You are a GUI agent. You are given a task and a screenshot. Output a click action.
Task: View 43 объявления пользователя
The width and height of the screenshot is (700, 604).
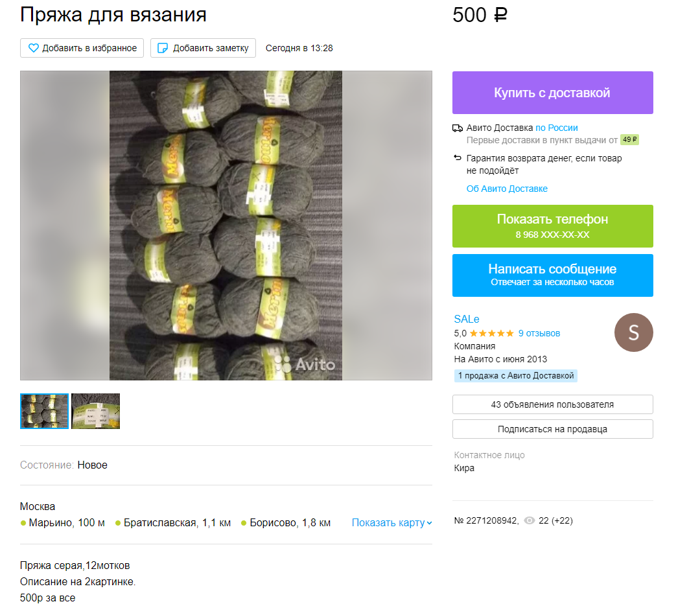(552, 404)
